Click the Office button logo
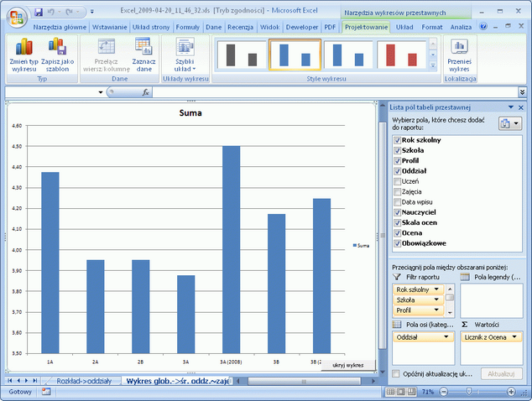The height and width of the screenshot is (401, 532). pyautogui.click(x=16, y=17)
